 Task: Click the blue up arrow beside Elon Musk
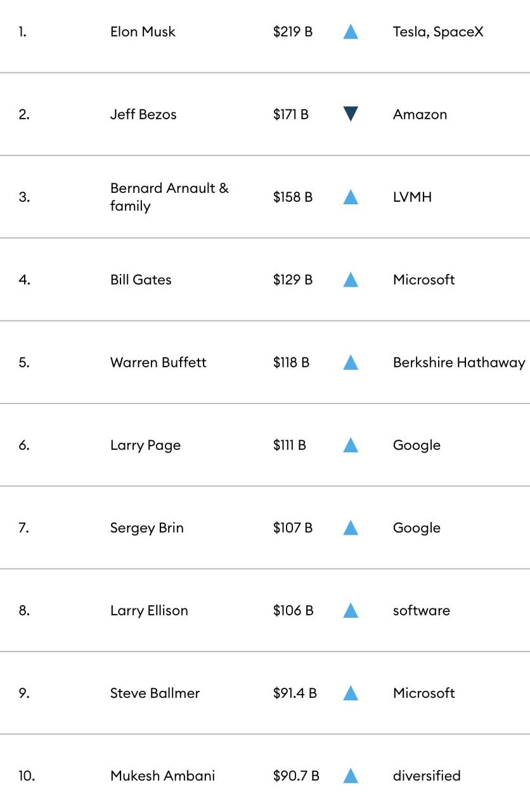click(351, 32)
